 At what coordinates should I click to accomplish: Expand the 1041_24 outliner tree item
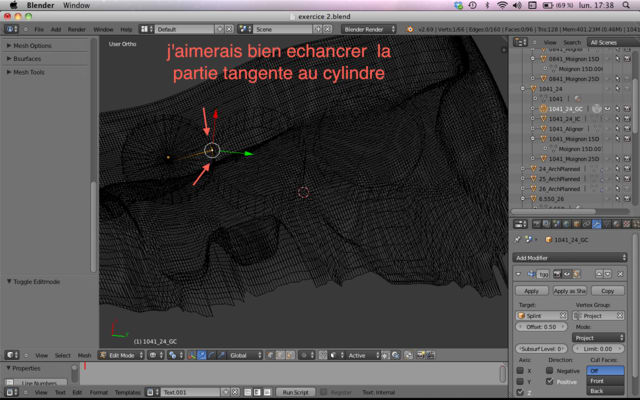click(521, 88)
